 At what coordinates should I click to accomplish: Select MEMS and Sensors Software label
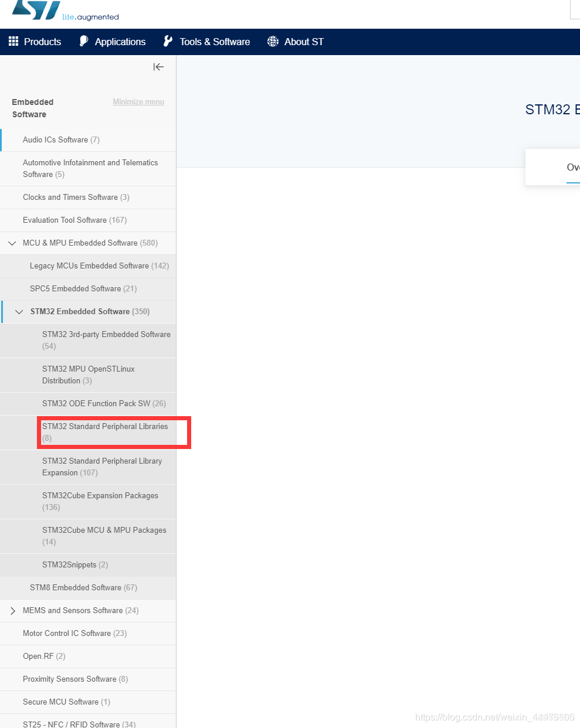(81, 610)
